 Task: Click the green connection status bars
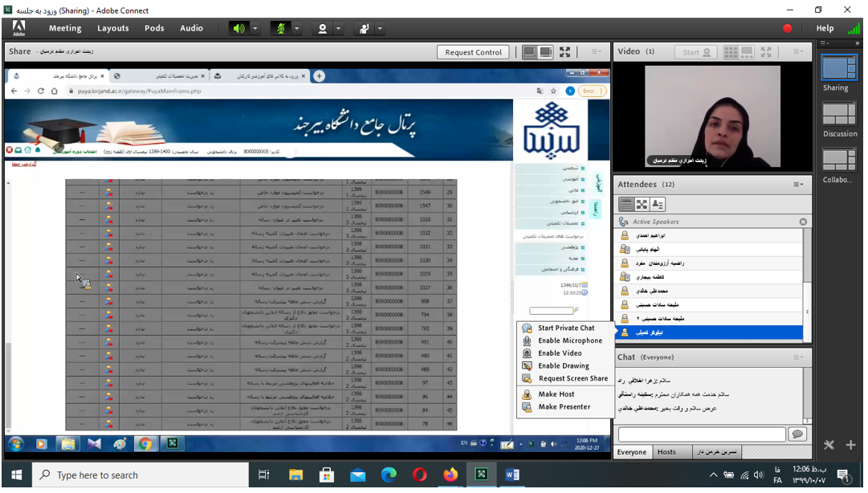click(854, 27)
